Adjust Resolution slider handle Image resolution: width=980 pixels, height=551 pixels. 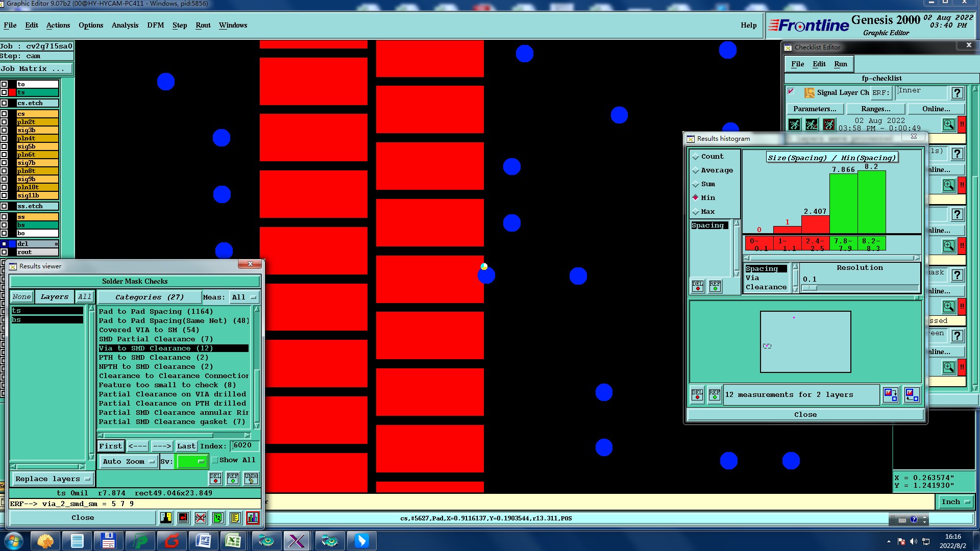810,288
